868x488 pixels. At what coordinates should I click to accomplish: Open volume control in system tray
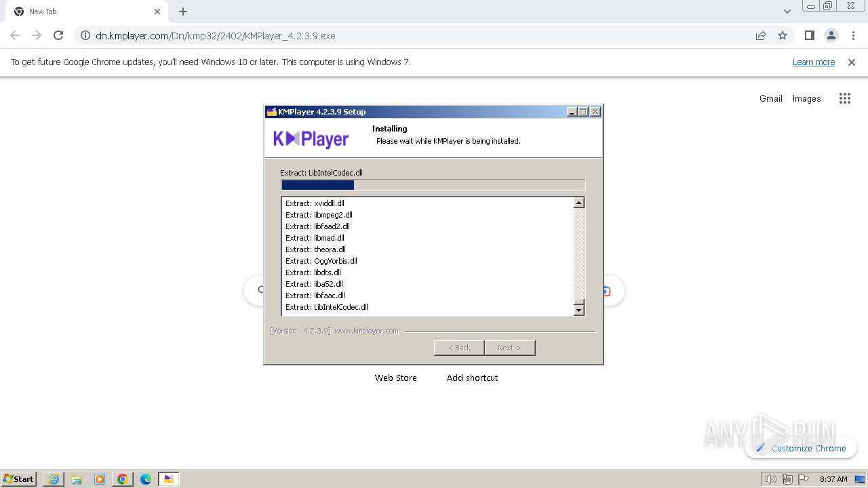coord(770,479)
